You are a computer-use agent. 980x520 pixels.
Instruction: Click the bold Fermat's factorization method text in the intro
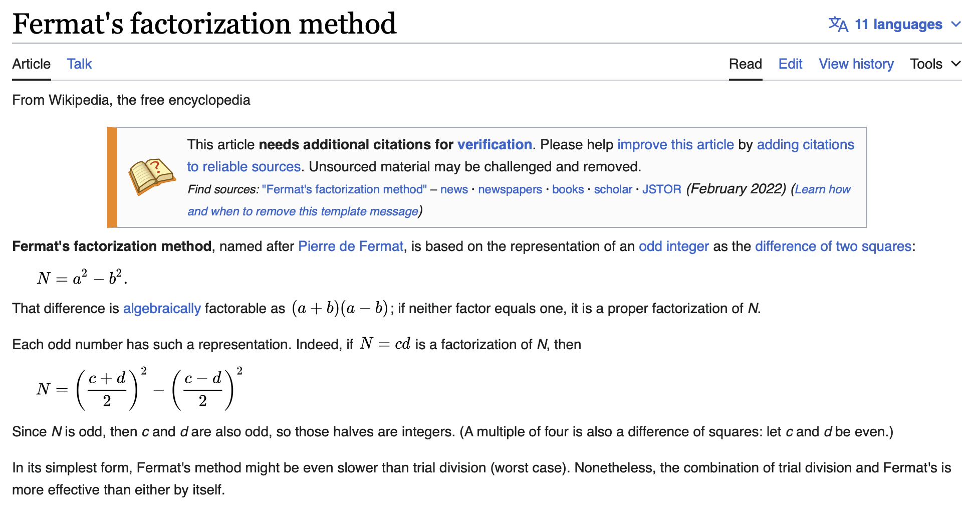point(112,246)
